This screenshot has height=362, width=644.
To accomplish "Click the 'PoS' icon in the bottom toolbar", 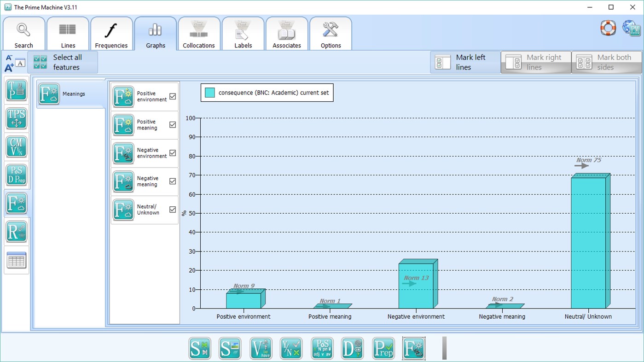I will tap(322, 348).
